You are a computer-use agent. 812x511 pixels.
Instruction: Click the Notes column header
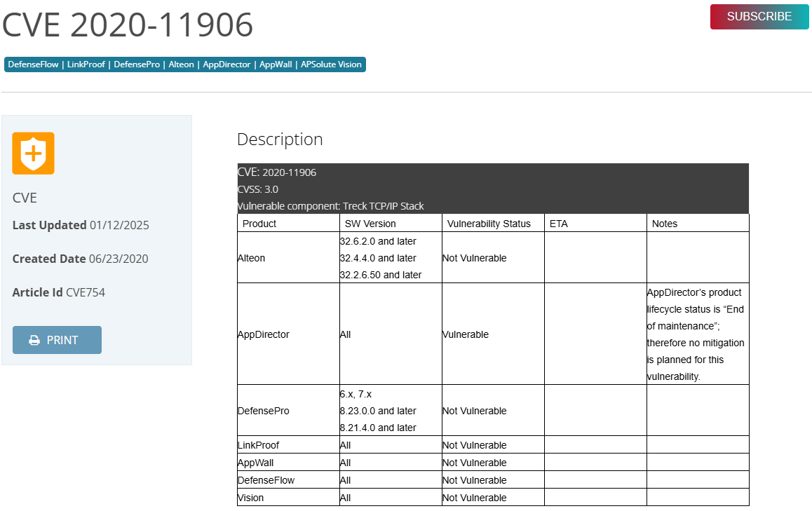coord(698,223)
